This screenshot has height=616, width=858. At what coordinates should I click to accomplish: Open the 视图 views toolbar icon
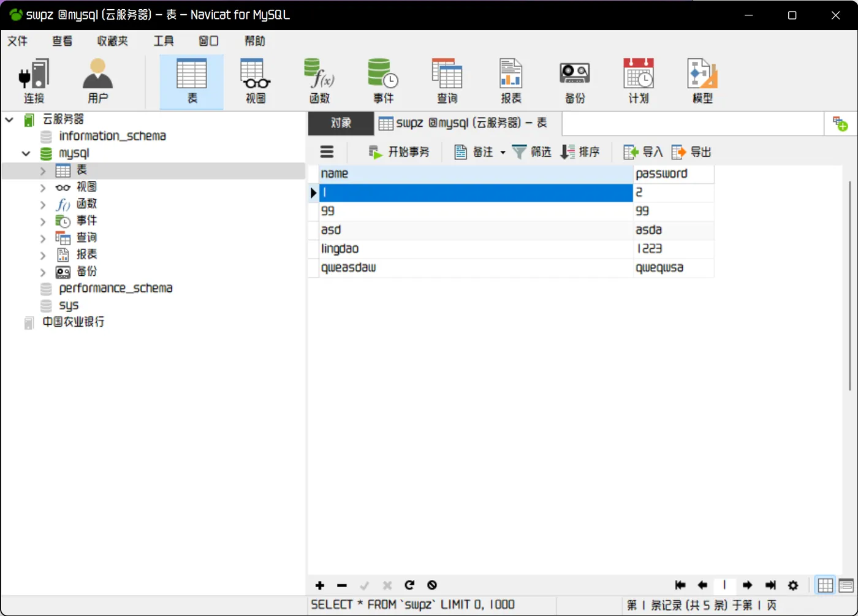click(256, 82)
